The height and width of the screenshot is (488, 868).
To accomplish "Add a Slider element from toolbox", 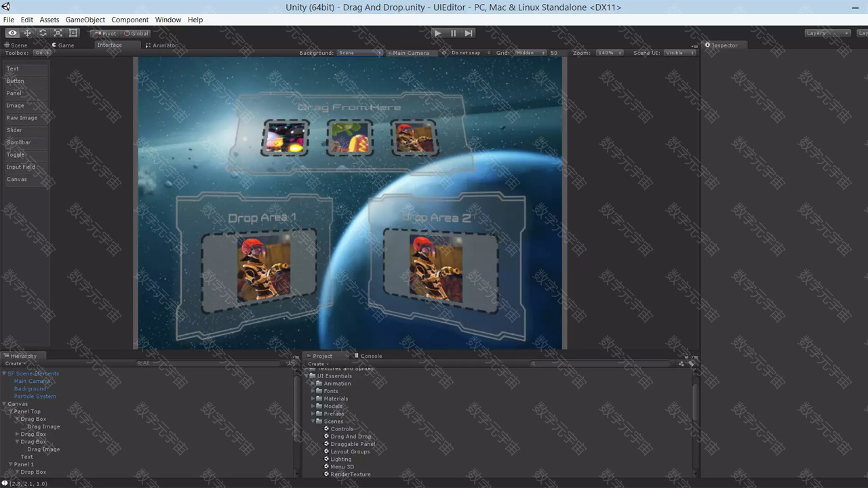I will click(26, 129).
